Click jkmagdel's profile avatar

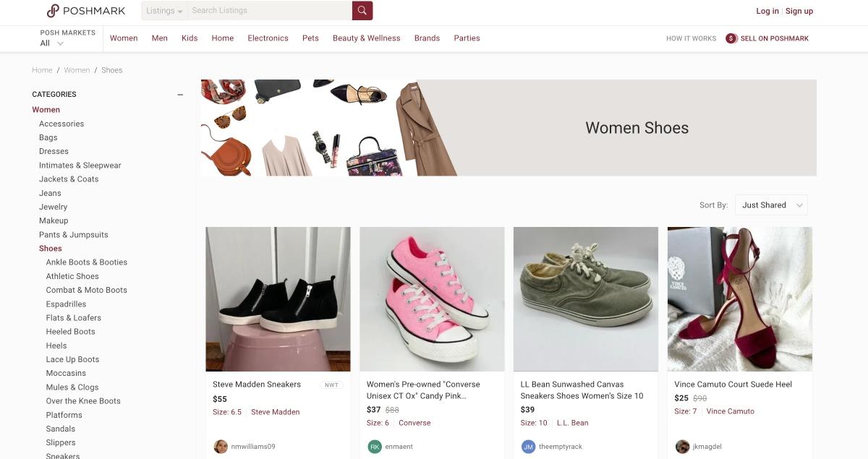[x=682, y=447]
